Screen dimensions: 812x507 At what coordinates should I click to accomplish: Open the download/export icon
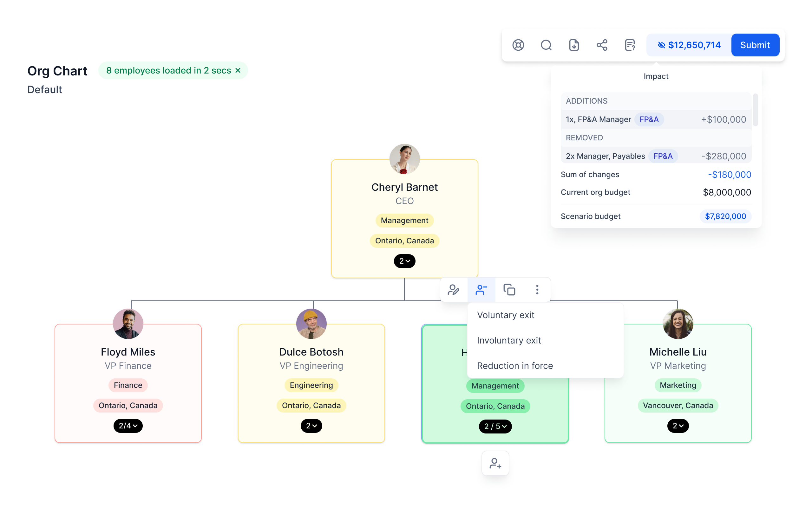tap(573, 45)
